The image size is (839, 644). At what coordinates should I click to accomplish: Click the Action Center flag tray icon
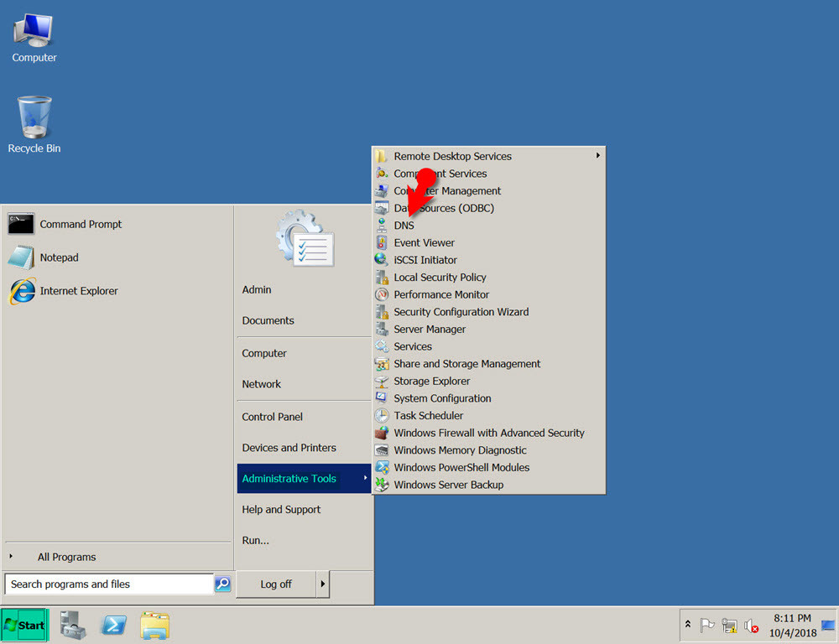pyautogui.click(x=707, y=626)
